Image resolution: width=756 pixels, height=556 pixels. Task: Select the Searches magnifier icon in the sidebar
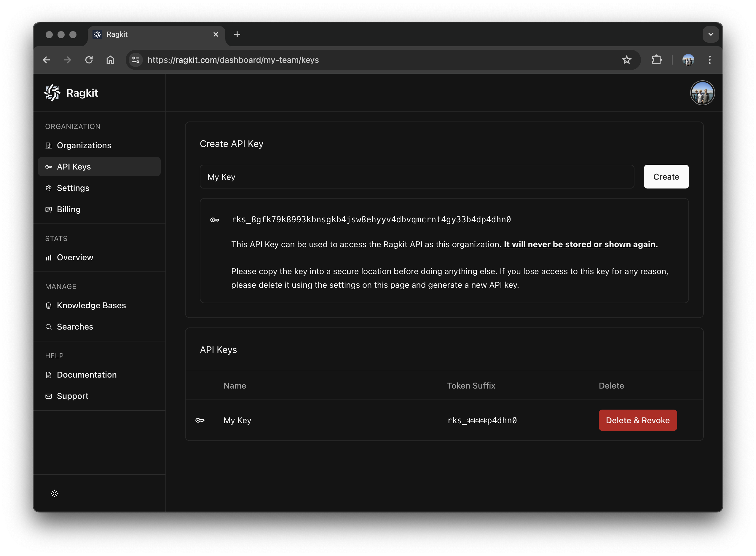pyautogui.click(x=48, y=327)
